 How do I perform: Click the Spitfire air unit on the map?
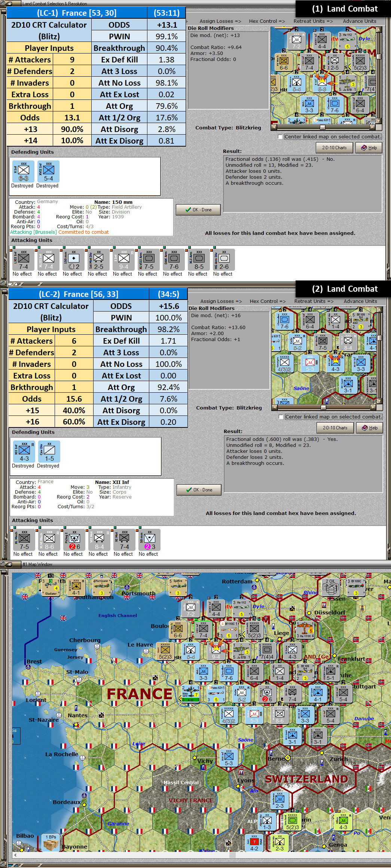tap(178, 587)
